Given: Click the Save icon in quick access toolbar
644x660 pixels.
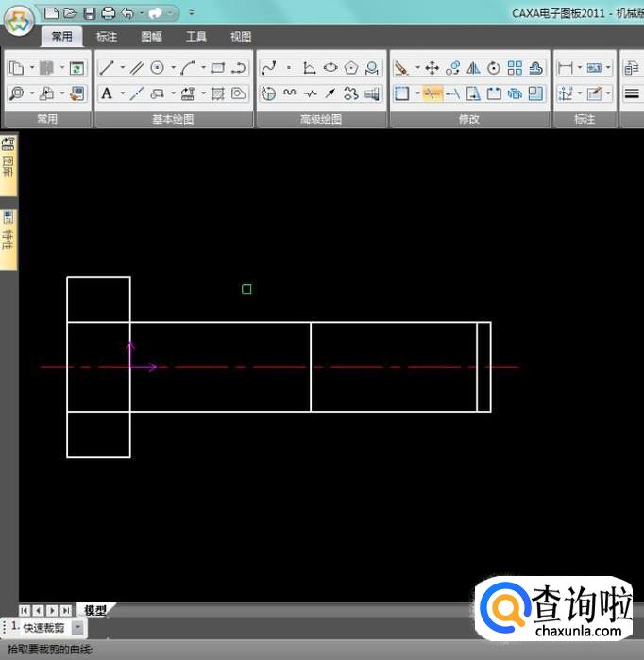Looking at the screenshot, I should (89, 13).
